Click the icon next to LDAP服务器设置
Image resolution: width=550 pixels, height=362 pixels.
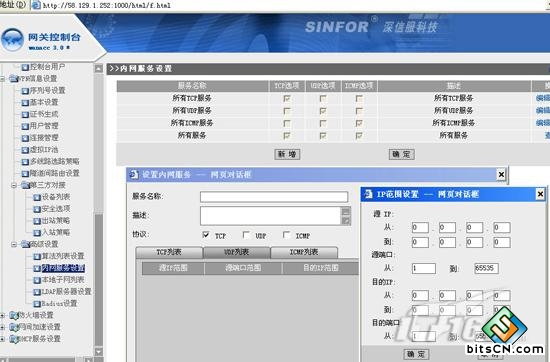click(37, 292)
